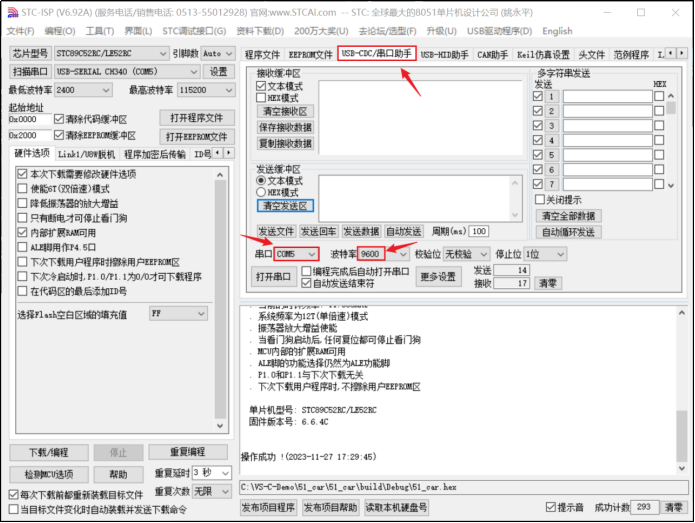This screenshot has height=523, width=695.
Task: Click 打开程序文件 button
Action: [196, 118]
